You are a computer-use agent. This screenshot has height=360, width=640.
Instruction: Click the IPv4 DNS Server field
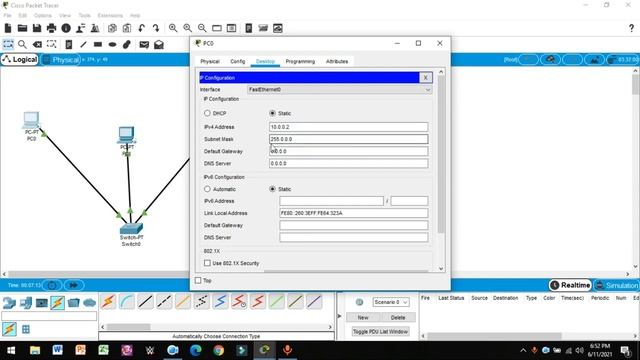pos(349,163)
